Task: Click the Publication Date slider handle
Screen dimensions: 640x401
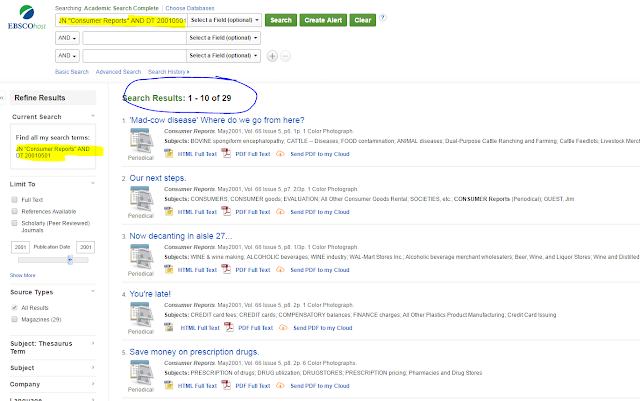Action: 70,259
